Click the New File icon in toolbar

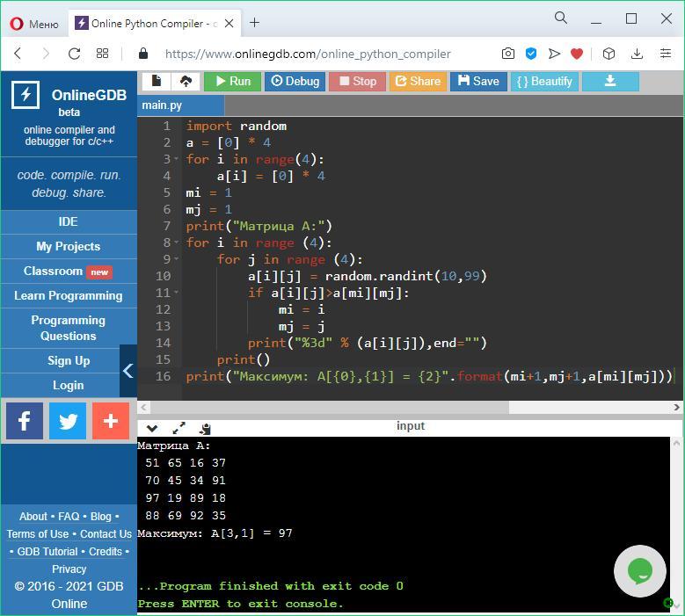(157, 81)
